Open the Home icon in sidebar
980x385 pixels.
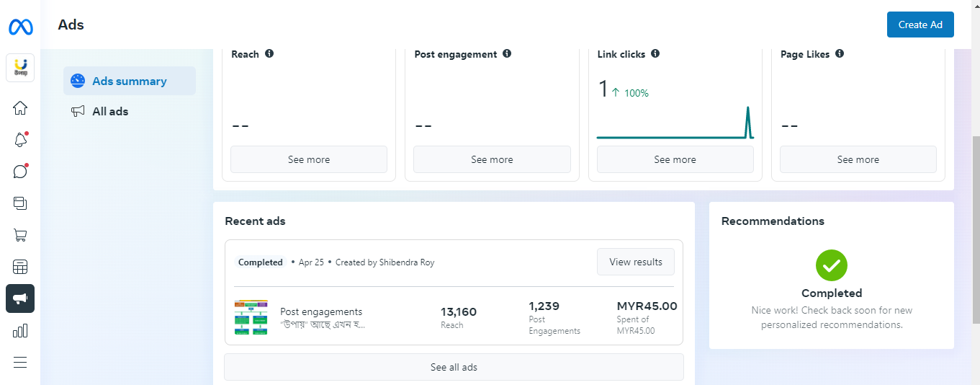tap(20, 108)
